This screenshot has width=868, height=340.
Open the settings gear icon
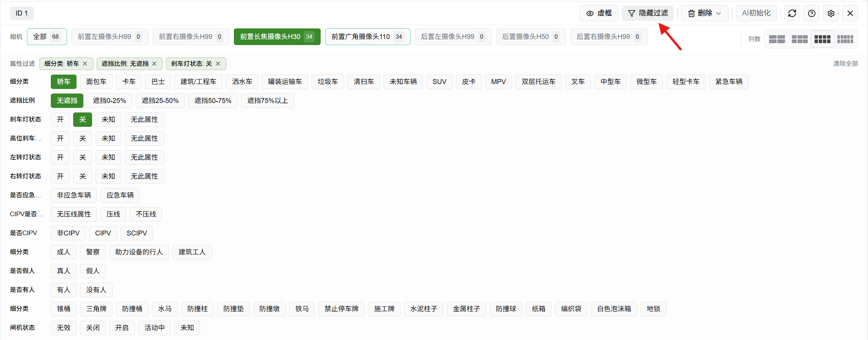pos(831,13)
